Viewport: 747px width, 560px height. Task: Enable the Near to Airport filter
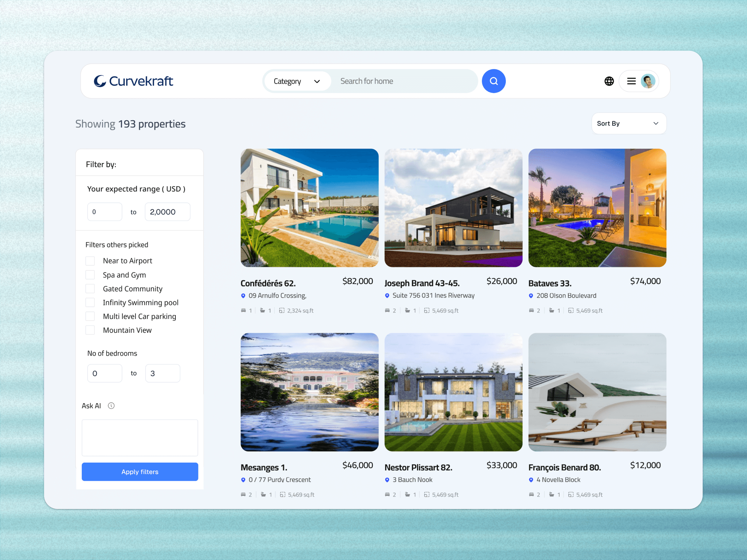click(x=90, y=261)
